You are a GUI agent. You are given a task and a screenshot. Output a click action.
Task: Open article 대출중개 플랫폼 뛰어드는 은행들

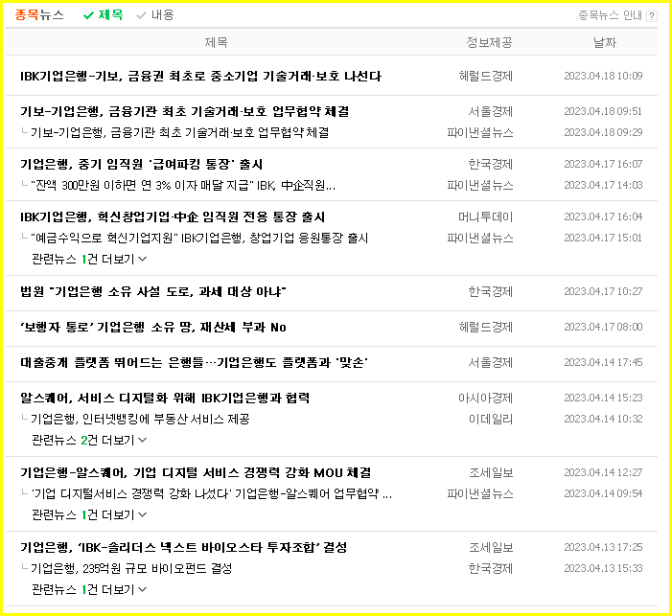pyautogui.click(x=195, y=363)
